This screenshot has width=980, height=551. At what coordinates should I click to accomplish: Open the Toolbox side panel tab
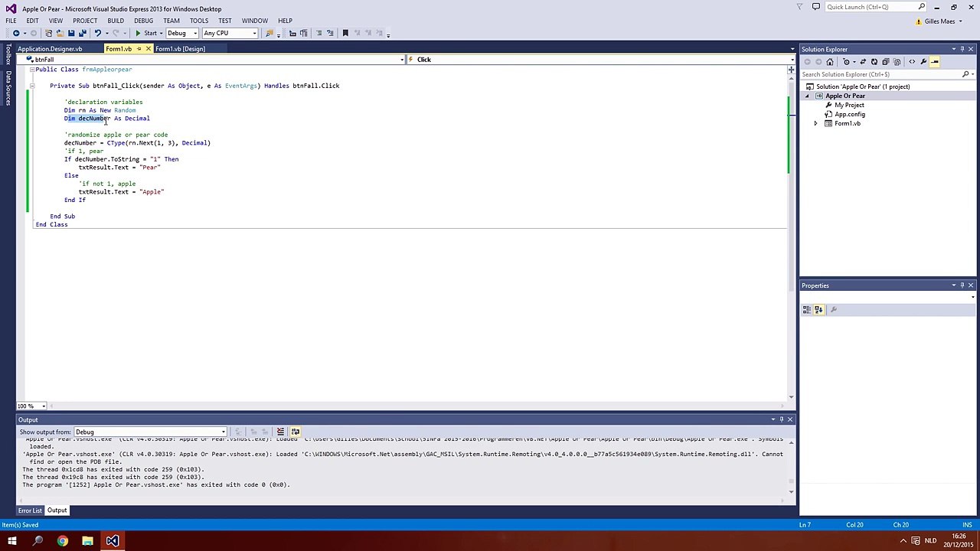(x=8, y=54)
